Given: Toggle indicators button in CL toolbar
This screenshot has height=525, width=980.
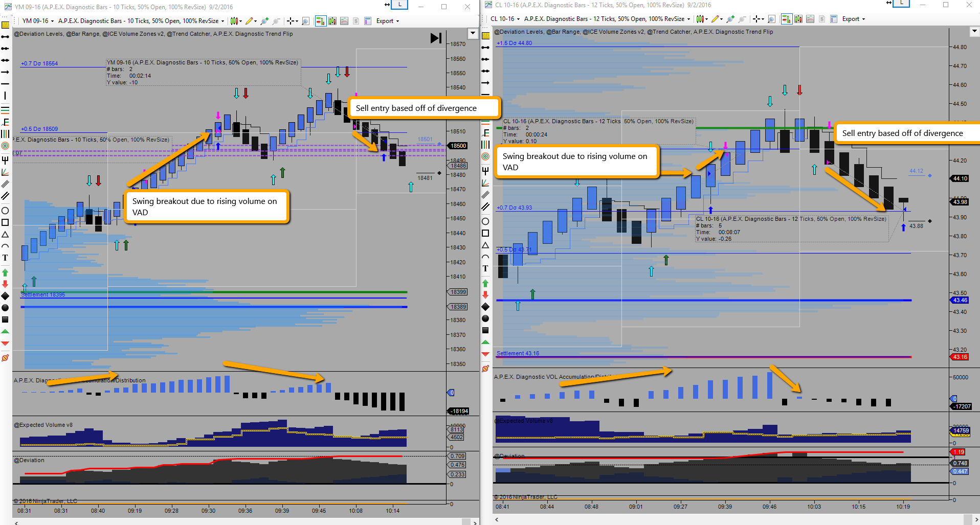Looking at the screenshot, I should (798, 19).
